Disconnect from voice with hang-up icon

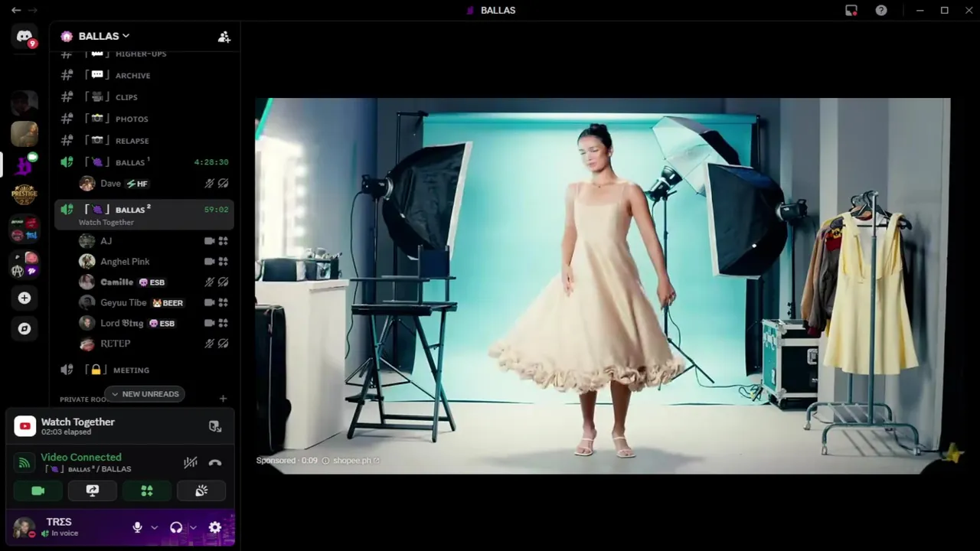click(215, 462)
